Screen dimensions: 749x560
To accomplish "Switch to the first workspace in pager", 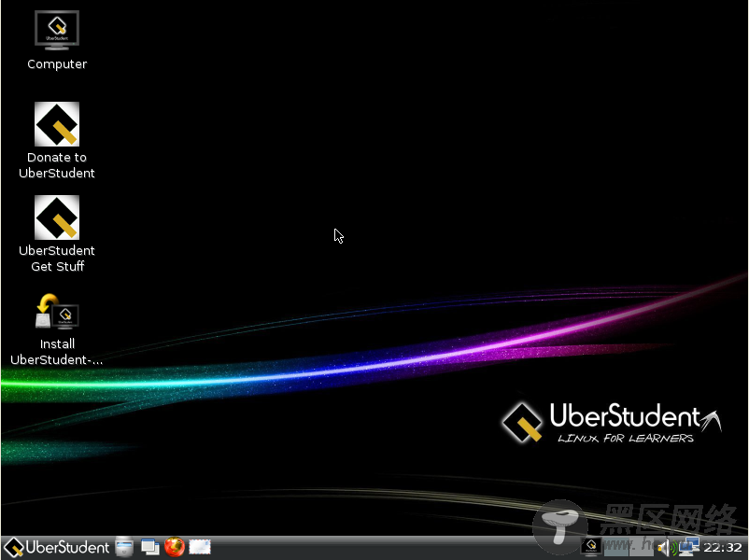I will coord(616,547).
